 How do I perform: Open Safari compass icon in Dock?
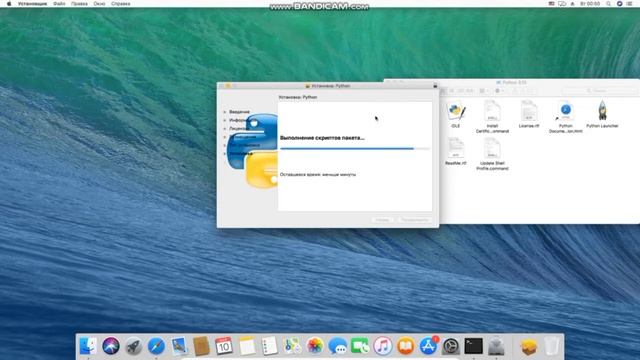pos(156,346)
